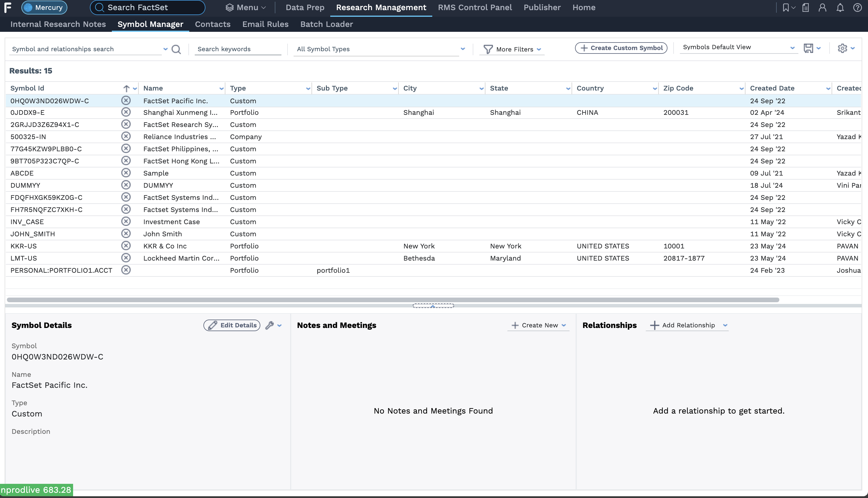This screenshot has height=498, width=868.
Task: Expand the Add Relationship dropdown arrow
Action: tap(725, 325)
